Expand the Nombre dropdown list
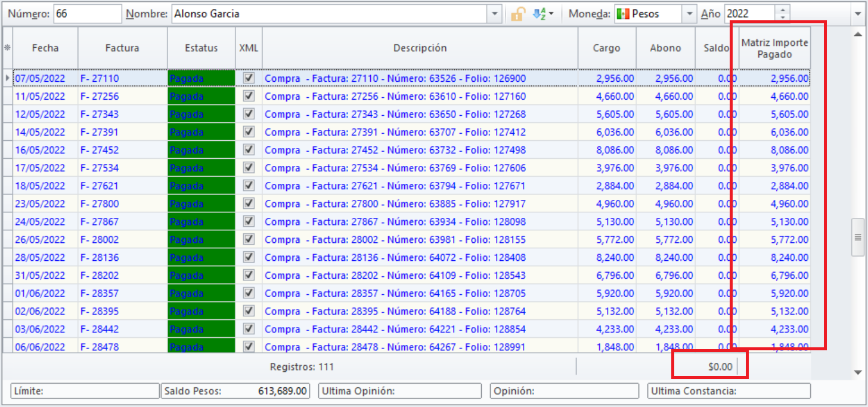This screenshot has width=868, height=407. pos(495,14)
